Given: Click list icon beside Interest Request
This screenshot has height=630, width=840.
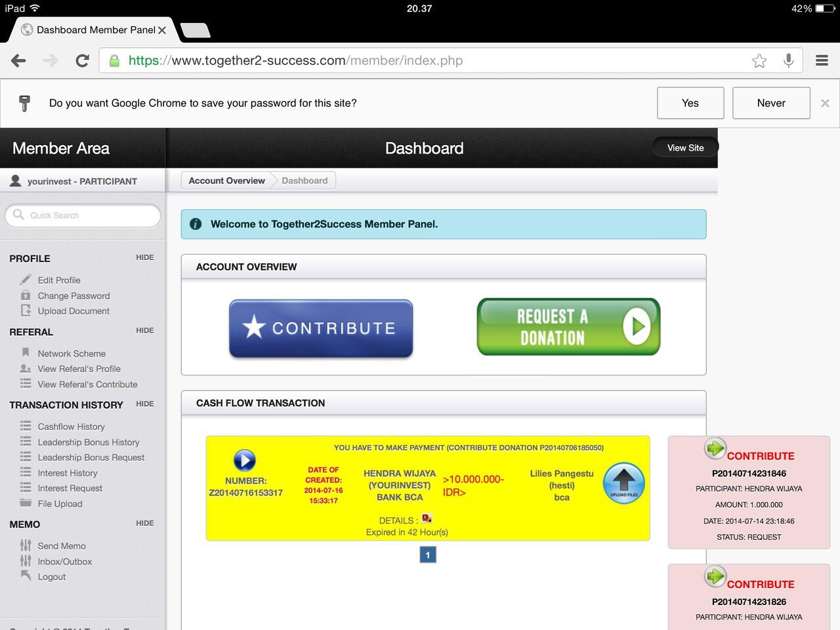Looking at the screenshot, I should 26,487.
